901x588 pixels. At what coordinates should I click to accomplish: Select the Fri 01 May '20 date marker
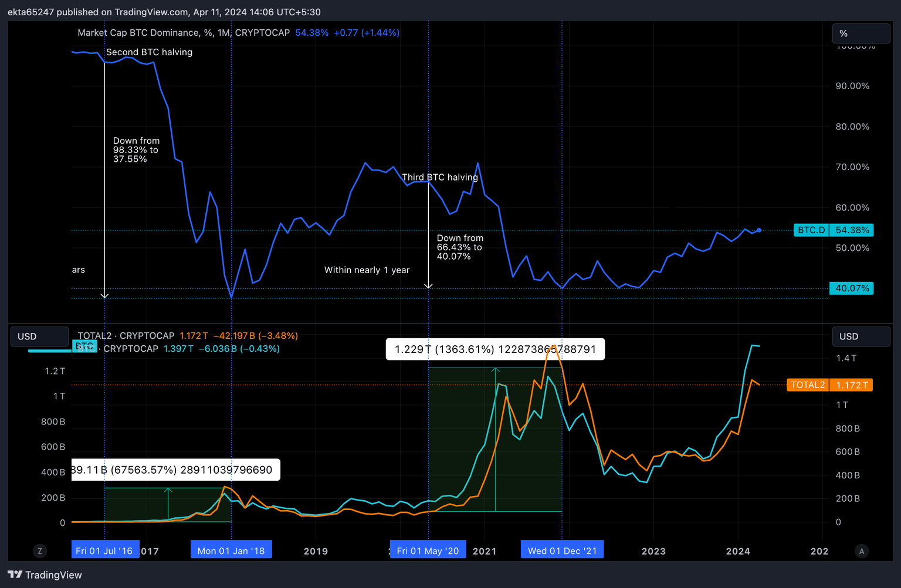428,549
